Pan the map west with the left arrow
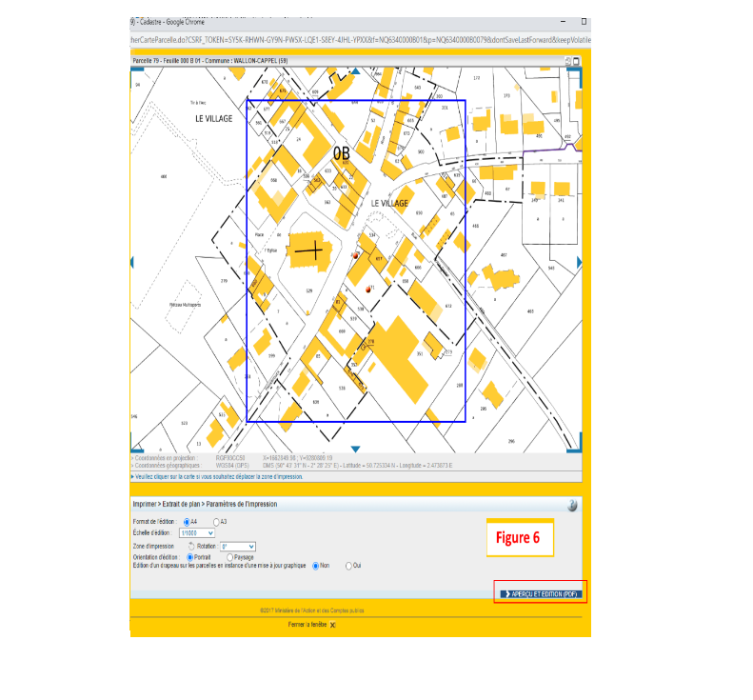This screenshot has width=753, height=700. (x=132, y=262)
